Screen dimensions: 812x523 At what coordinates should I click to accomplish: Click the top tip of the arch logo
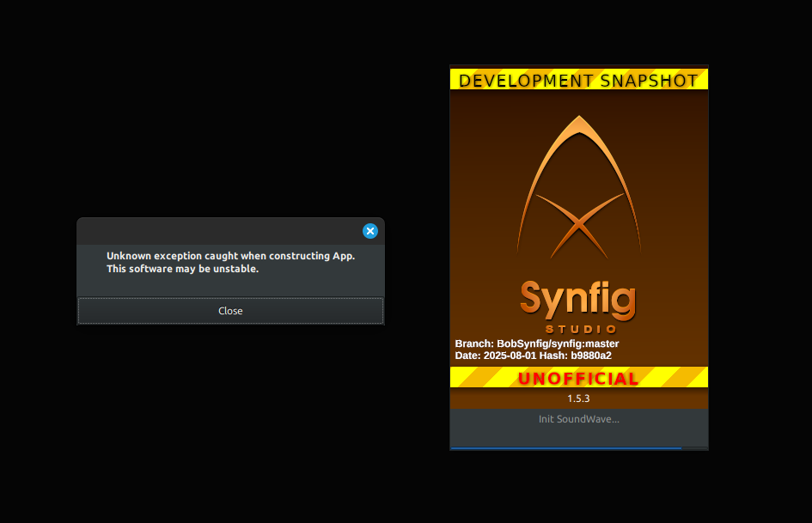coord(578,121)
